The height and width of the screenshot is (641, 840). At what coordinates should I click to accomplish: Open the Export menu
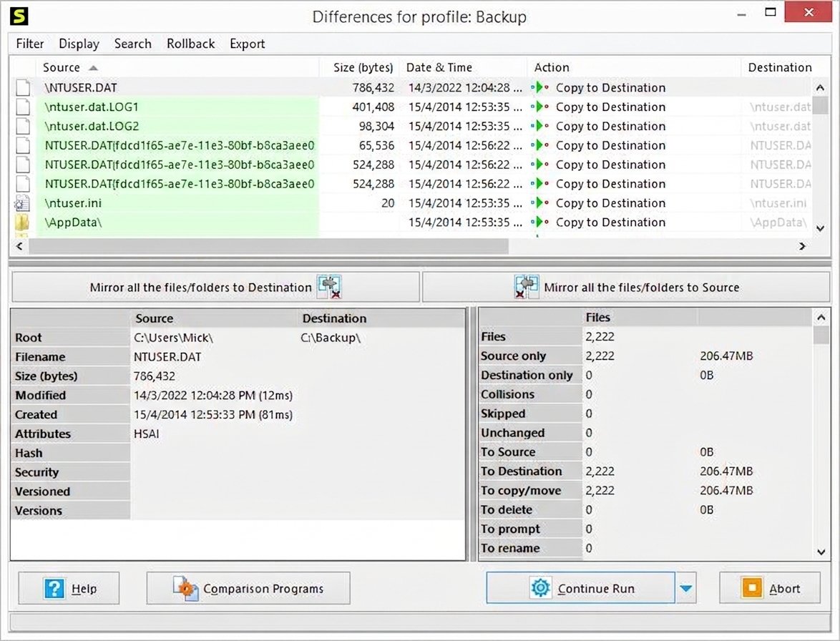click(x=247, y=44)
